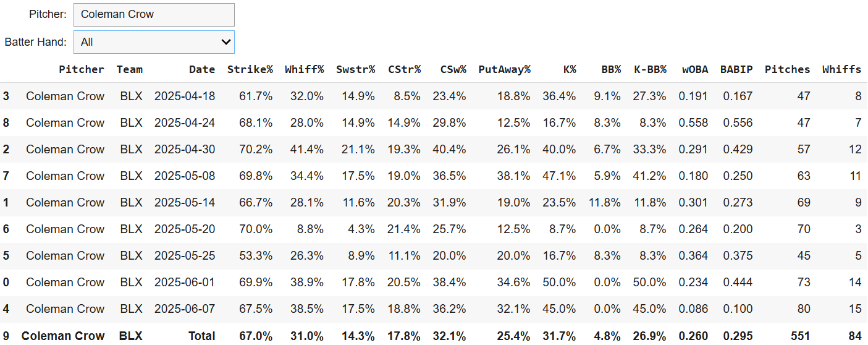This screenshot has width=868, height=345.
Task: Select the 2025-05-20 date cell
Action: (x=185, y=229)
